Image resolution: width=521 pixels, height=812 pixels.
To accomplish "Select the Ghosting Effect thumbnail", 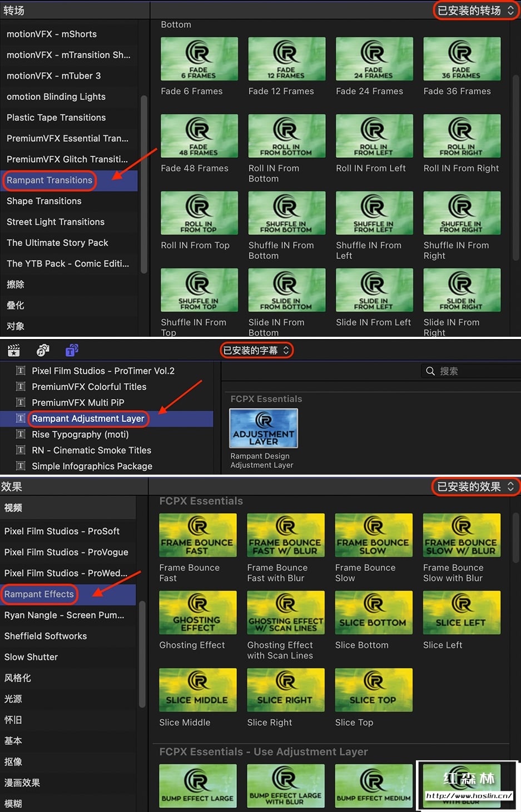I will pos(198,612).
